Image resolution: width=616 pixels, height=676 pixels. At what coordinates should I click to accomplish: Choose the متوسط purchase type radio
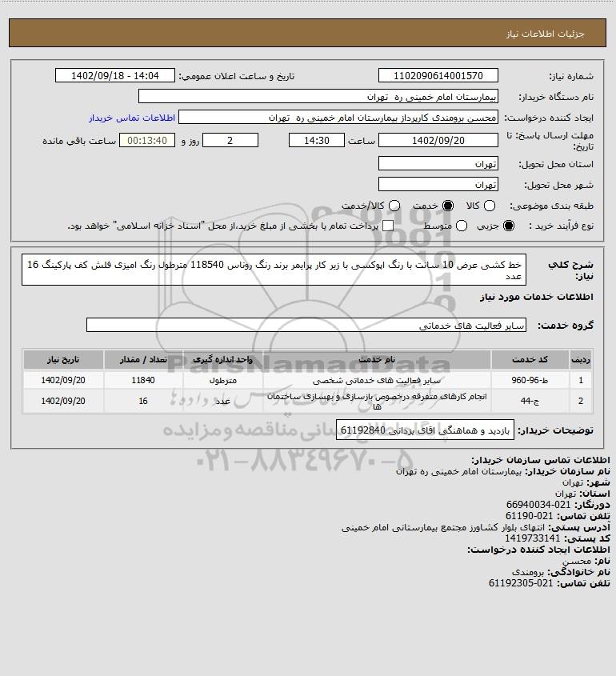[462, 226]
